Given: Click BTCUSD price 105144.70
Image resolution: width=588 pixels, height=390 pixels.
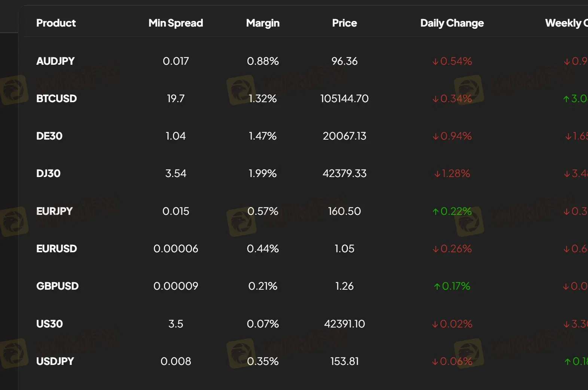Looking at the screenshot, I should point(344,98).
